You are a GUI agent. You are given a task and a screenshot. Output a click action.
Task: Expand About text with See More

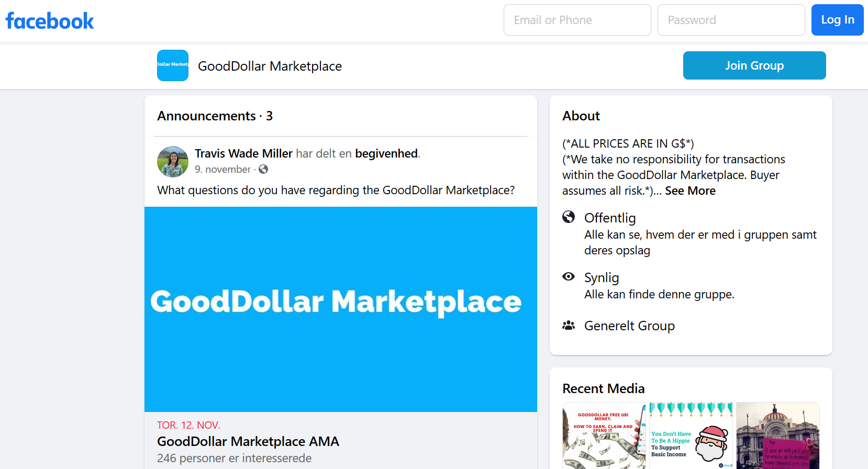pyautogui.click(x=690, y=191)
